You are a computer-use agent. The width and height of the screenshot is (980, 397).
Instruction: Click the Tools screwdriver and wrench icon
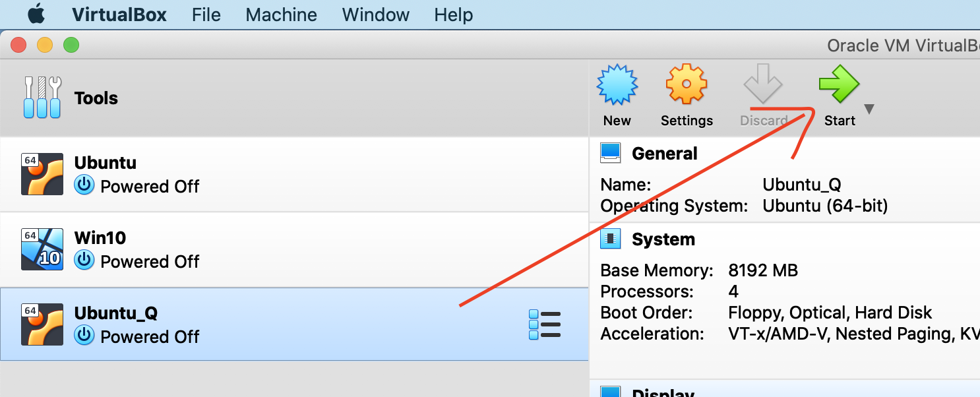43,98
